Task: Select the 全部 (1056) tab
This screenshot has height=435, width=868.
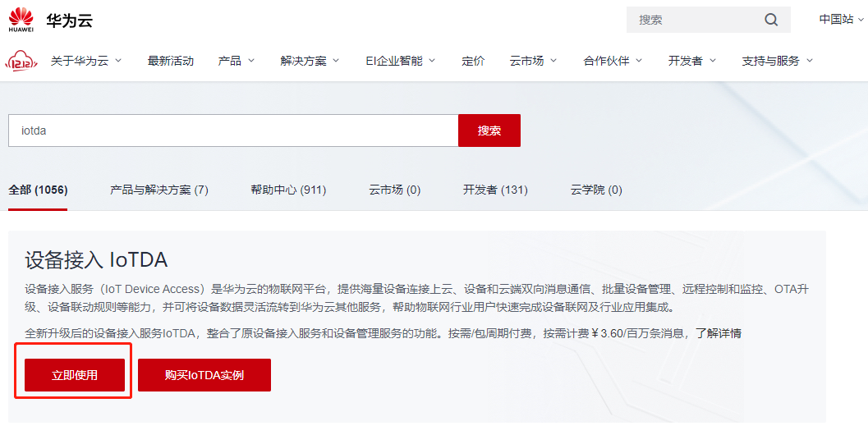Action: [38, 190]
